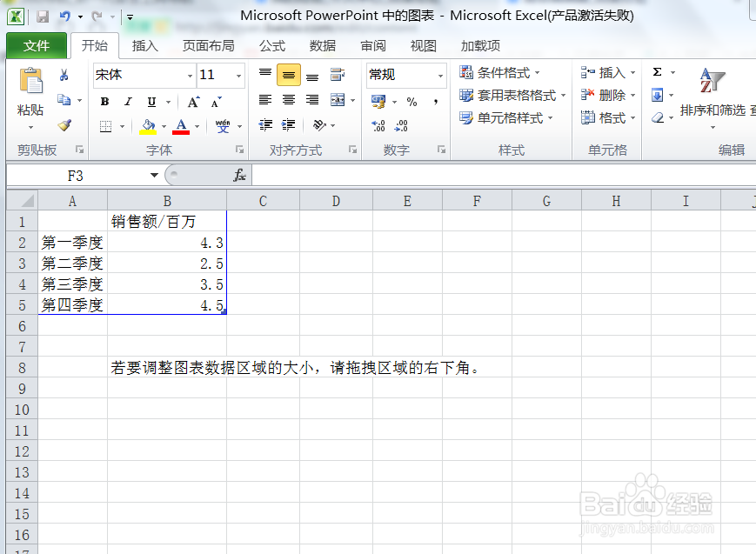This screenshot has width=756, height=554.
Task: Click the cell borders icon
Action: pyautogui.click(x=105, y=126)
